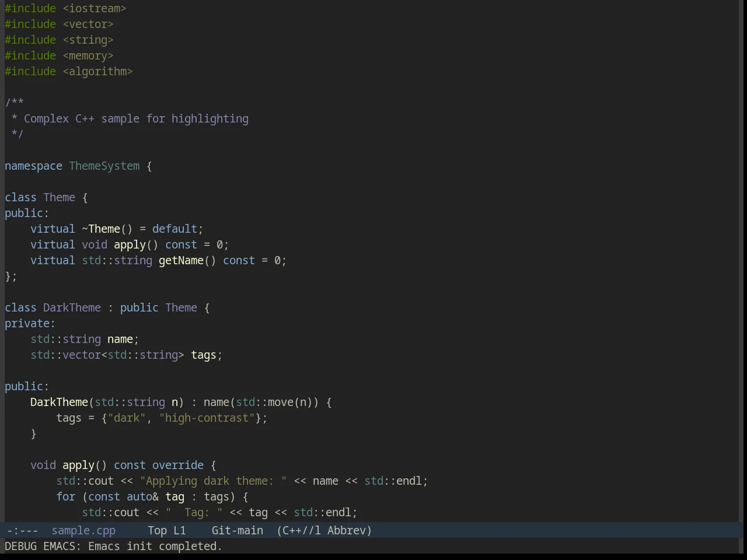747x560 pixels.
Task: Click the 'tags;' member variable declaration
Action: (207, 355)
